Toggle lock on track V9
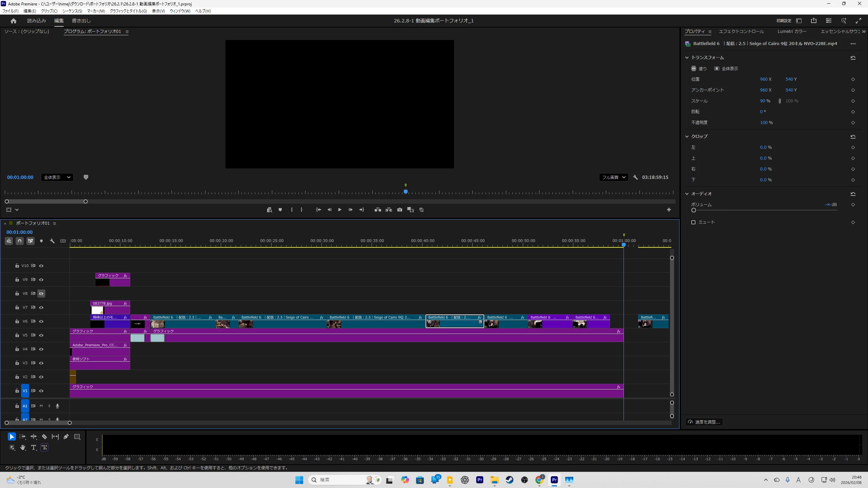 pyautogui.click(x=17, y=280)
